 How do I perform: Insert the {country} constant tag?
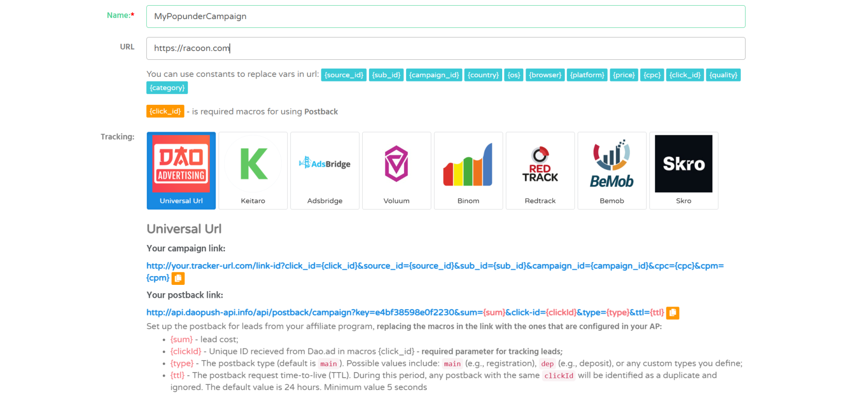point(483,75)
